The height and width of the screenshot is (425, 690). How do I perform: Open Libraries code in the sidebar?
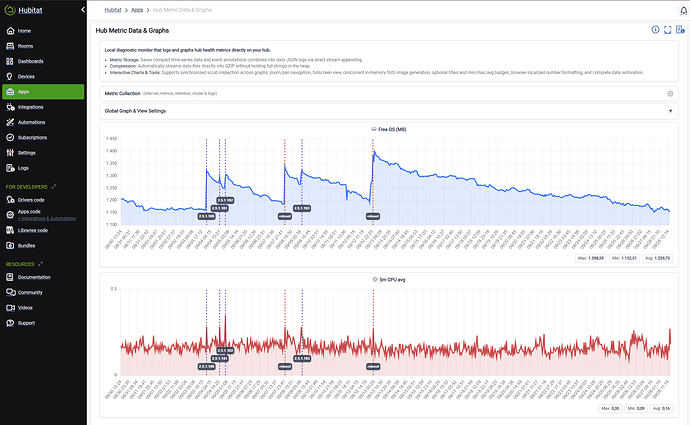pos(33,231)
